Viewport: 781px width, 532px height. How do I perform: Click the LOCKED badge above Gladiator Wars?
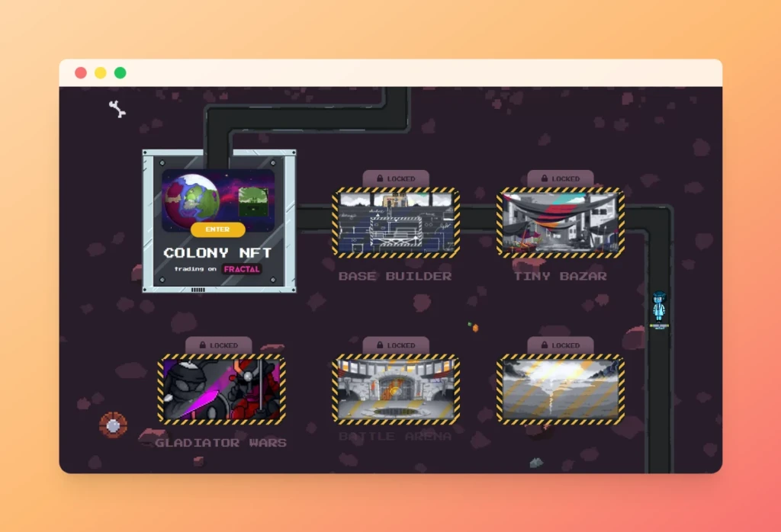219,345
